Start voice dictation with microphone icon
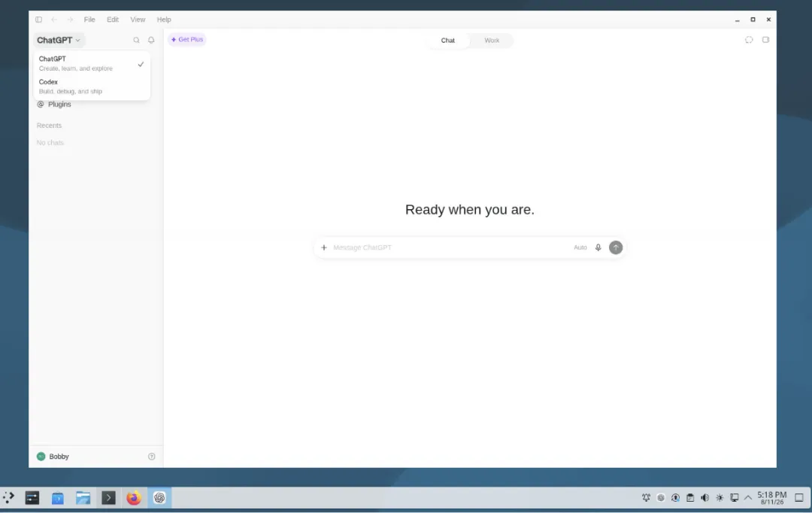Image resolution: width=812 pixels, height=513 pixels. click(x=598, y=247)
